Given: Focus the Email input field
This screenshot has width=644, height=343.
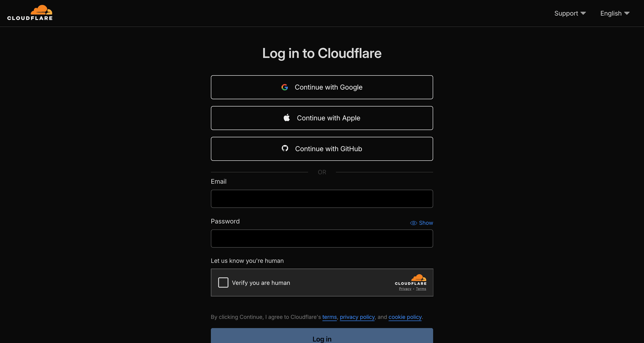Looking at the screenshot, I should pyautogui.click(x=322, y=199).
